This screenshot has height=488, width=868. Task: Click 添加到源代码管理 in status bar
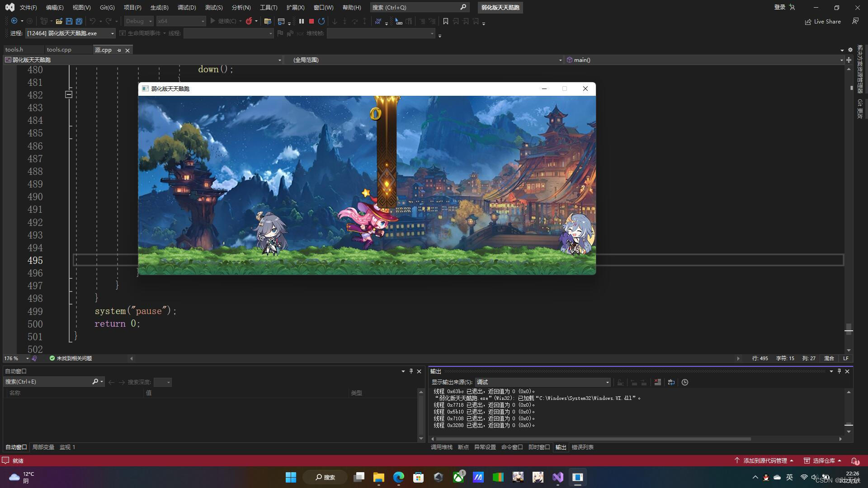765,460
